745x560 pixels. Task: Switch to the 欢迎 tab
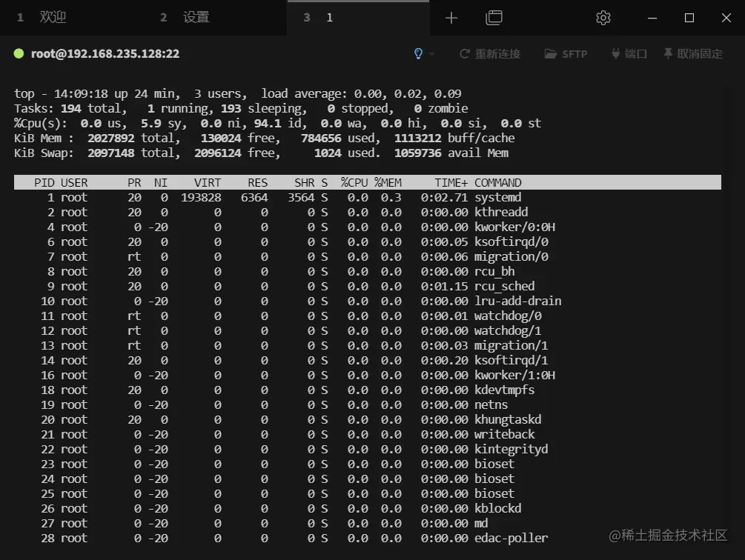(53, 18)
